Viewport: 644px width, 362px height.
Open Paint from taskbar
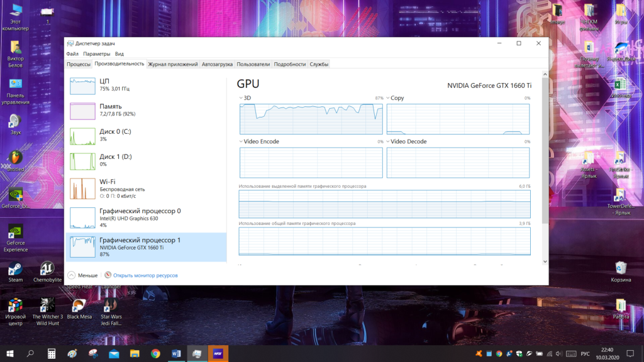point(72,353)
